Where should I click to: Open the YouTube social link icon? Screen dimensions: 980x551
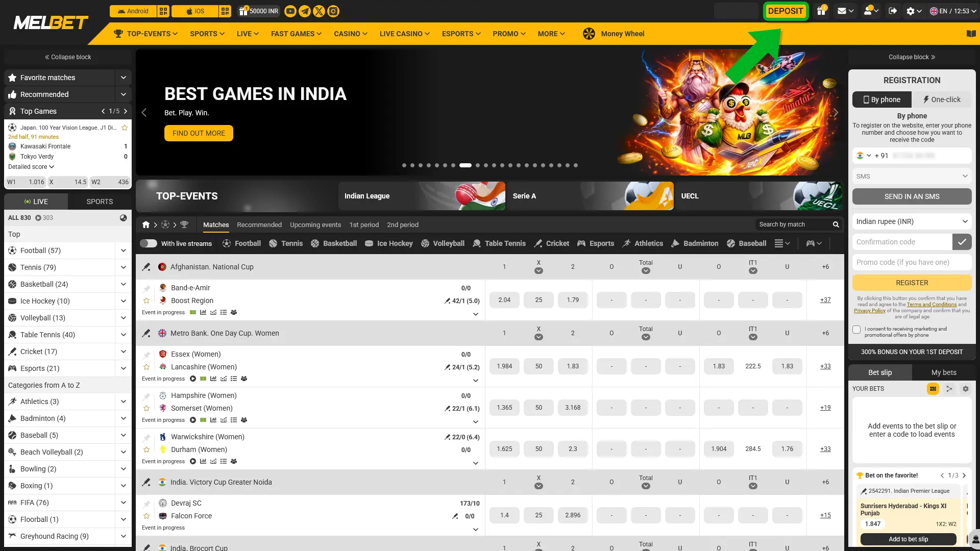coord(290,11)
